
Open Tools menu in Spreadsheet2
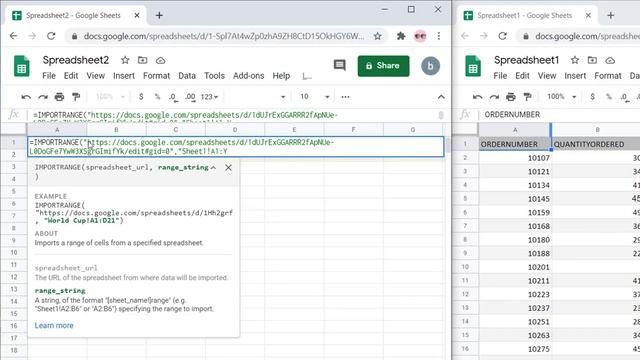pos(214,76)
